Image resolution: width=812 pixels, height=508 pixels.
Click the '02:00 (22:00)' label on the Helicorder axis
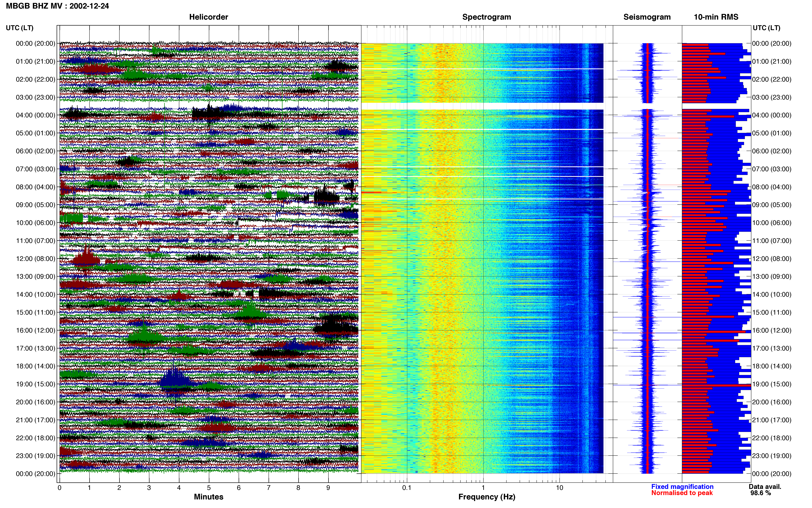(x=36, y=79)
